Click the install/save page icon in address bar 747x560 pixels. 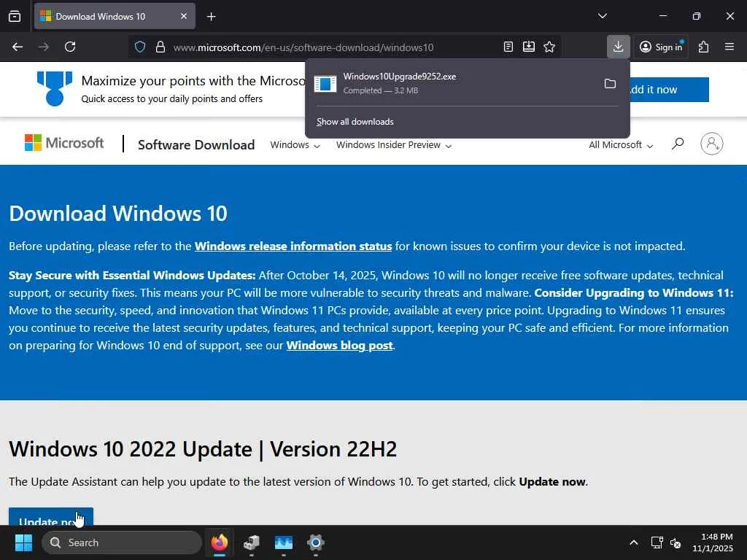(529, 47)
